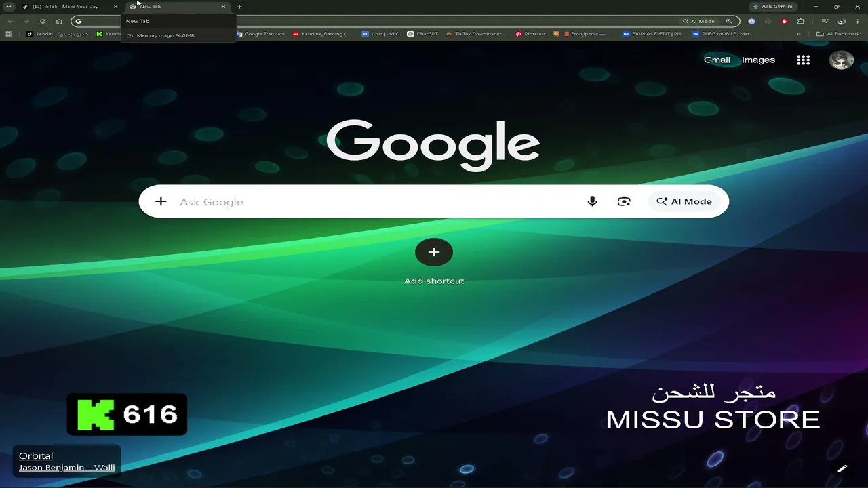
Task: Open the Chat | vidIQ bookmark
Action: 380,34
